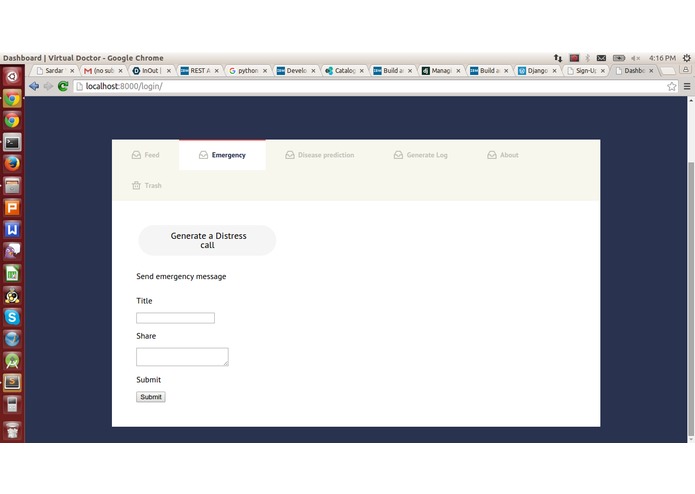Open Terminal from the launcher
This screenshot has width=695, height=494.
pyautogui.click(x=12, y=142)
